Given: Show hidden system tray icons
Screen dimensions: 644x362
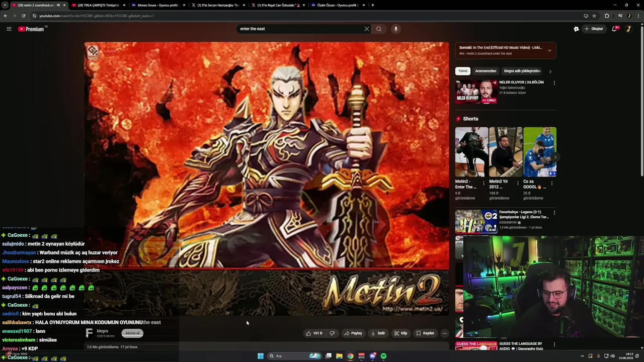Looking at the screenshot, I should tap(582, 356).
